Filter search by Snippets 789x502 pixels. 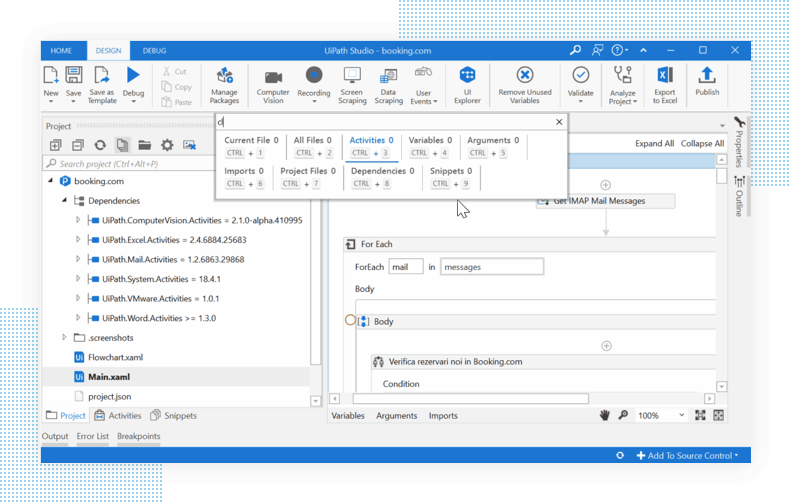[451, 177]
